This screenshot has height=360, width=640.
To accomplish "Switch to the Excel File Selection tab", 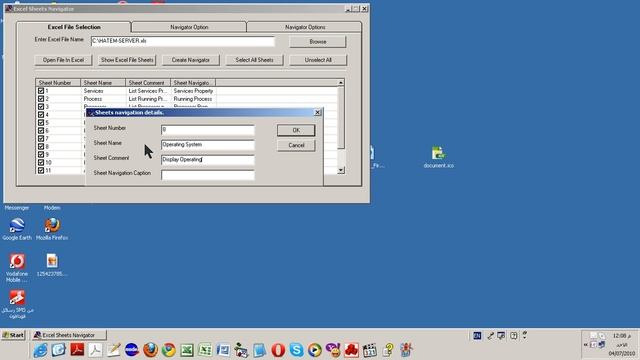I will [74, 27].
